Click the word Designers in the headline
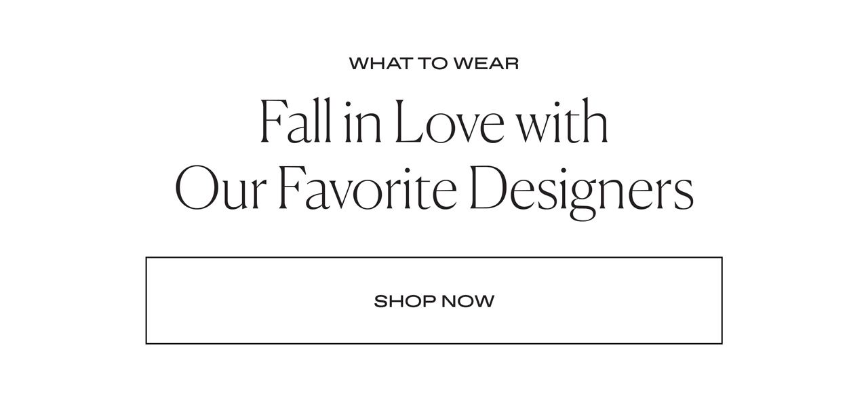Viewport: 868px width, 411px height. pyautogui.click(x=580, y=190)
